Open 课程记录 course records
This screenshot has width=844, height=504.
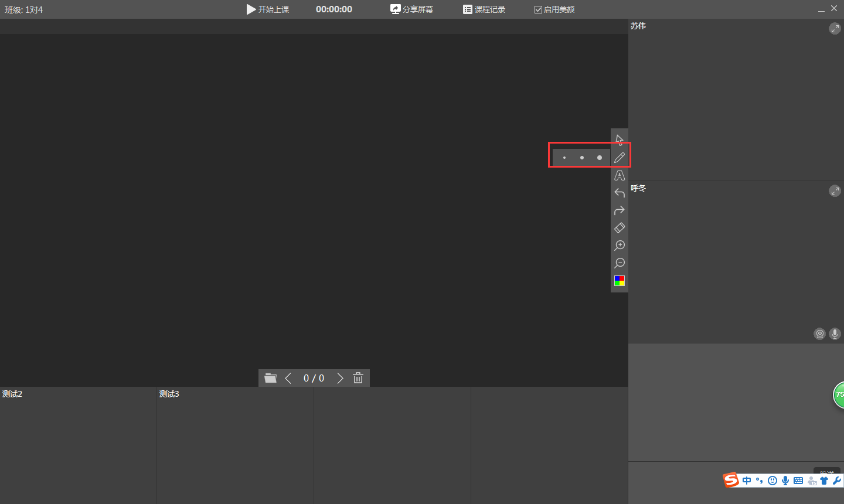click(484, 9)
